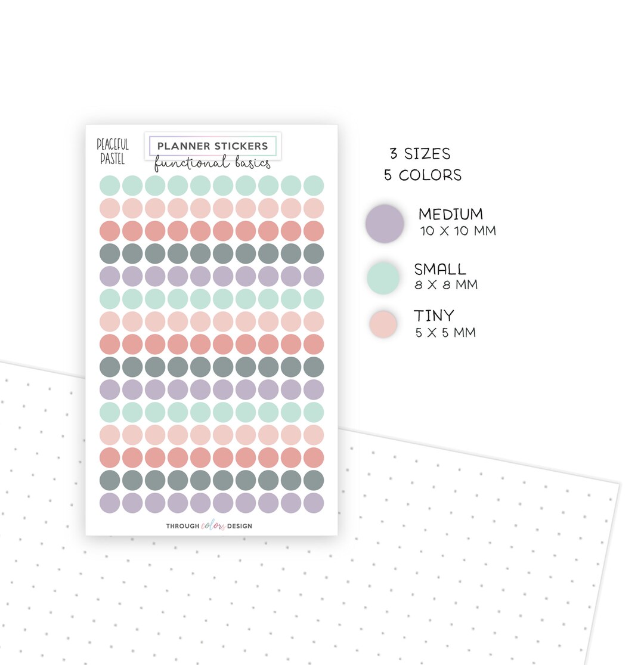Click first mint dot in top sticker row
This screenshot has height=665, width=644.
tap(110, 185)
